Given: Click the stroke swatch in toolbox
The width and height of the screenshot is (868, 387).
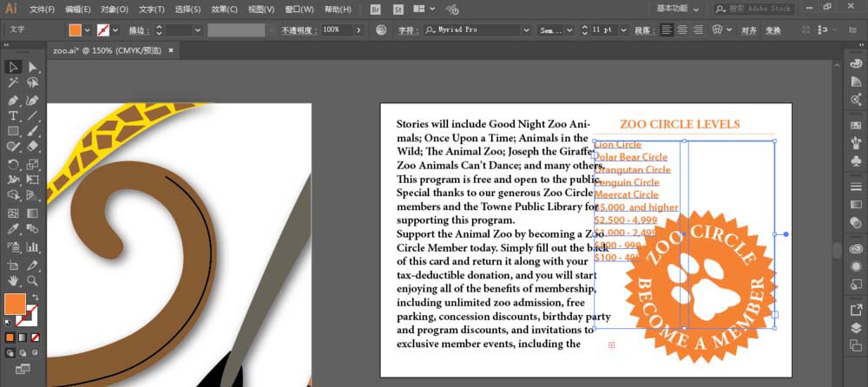Looking at the screenshot, I should pyautogui.click(x=28, y=316).
